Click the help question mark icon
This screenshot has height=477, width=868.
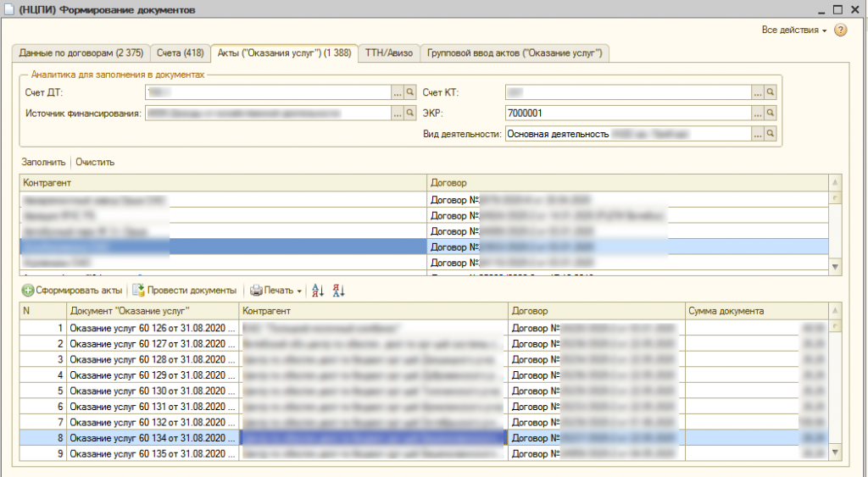(840, 31)
